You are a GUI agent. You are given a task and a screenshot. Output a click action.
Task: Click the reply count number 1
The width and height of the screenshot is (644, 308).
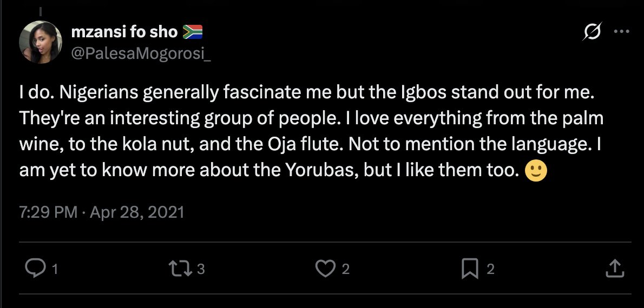pyautogui.click(x=55, y=269)
